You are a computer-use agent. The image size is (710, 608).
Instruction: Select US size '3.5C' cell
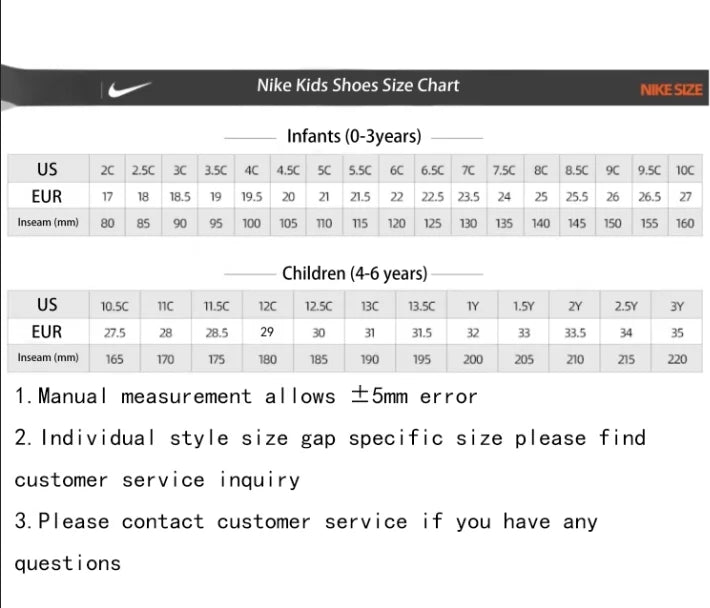[x=216, y=170]
